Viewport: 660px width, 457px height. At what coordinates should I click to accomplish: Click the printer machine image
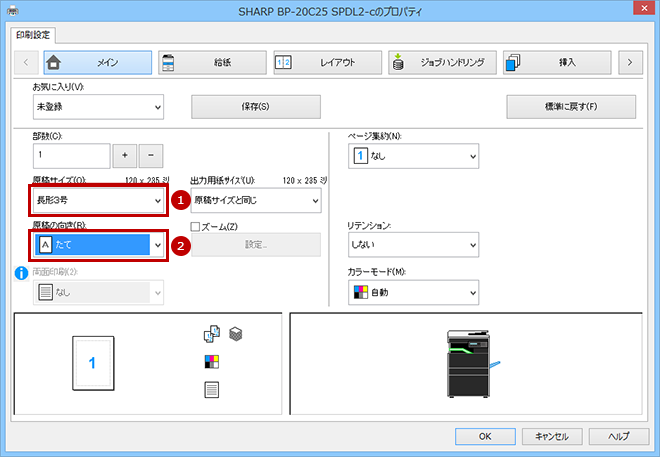[x=472, y=364]
